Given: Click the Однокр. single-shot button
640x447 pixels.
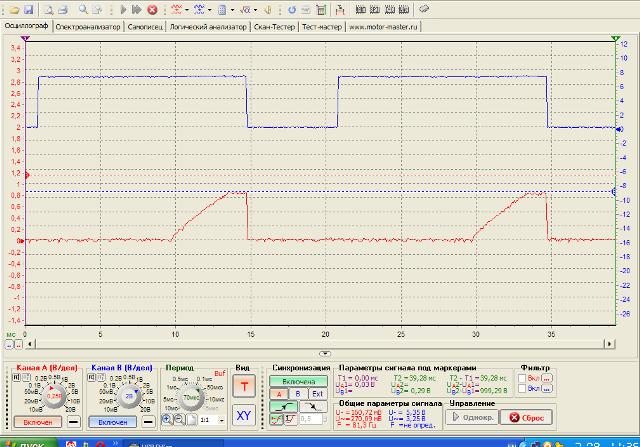Looking at the screenshot, I should 471,417.
